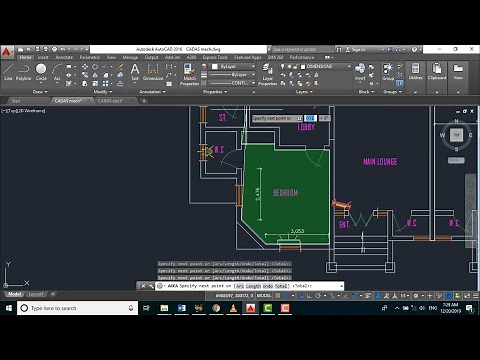This screenshot has height=360, width=480.
Task: Expand the Groups panel
Action: tap(392, 92)
